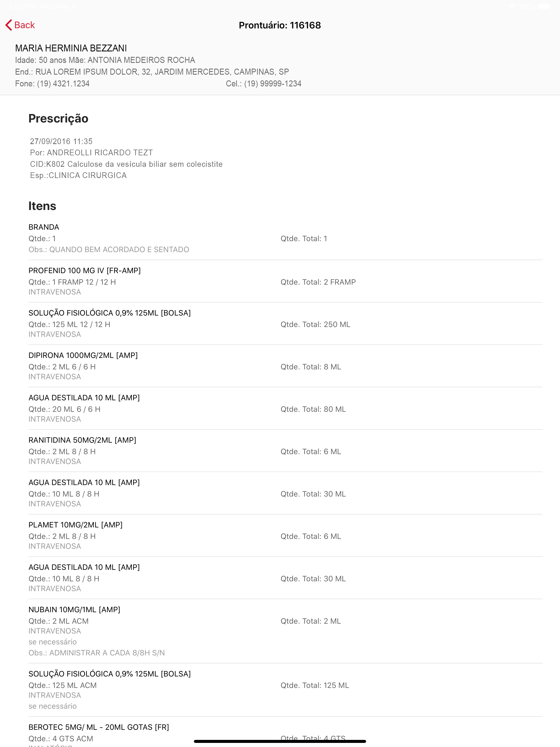Tap the home indicator bar at bottom

[x=280, y=741]
